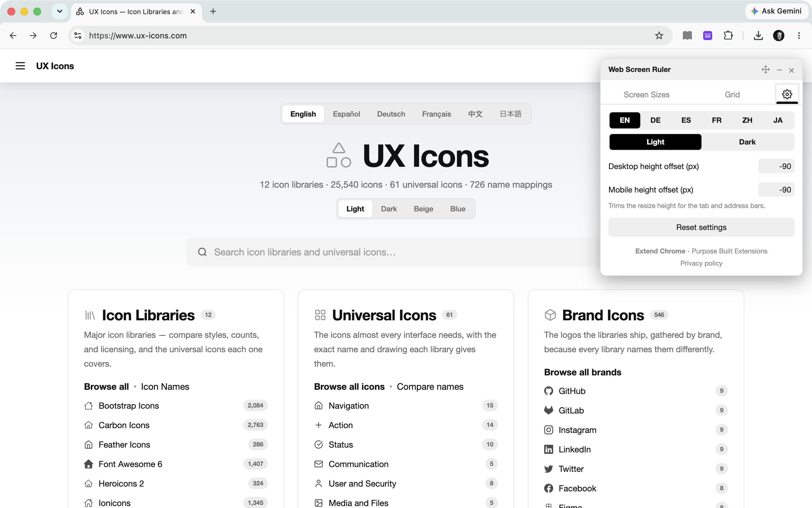
Task: Select the Français language tab
Action: point(436,114)
